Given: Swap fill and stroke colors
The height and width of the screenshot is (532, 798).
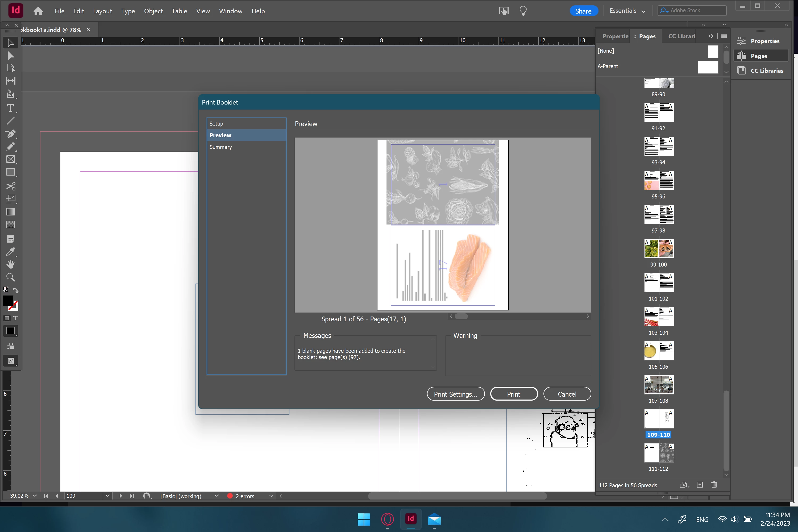Looking at the screenshot, I should point(16,290).
